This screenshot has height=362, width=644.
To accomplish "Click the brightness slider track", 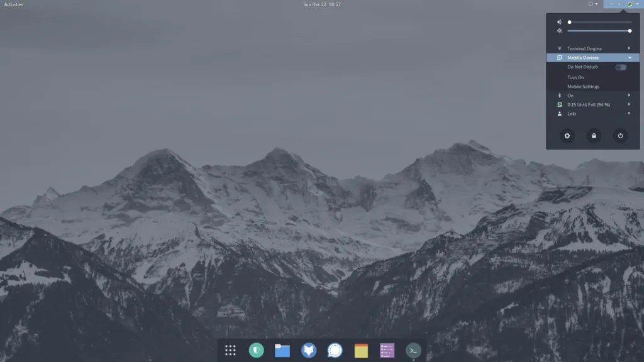I will [x=599, y=31].
